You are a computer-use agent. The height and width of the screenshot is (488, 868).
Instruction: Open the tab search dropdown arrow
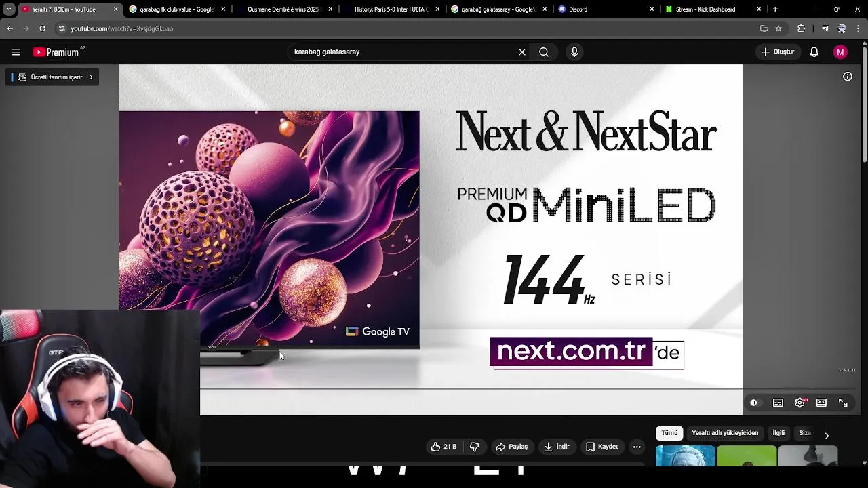tap(9, 9)
